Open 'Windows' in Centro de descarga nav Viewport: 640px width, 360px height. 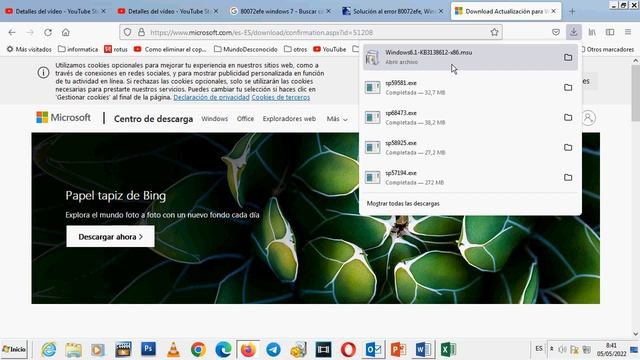[x=215, y=119]
